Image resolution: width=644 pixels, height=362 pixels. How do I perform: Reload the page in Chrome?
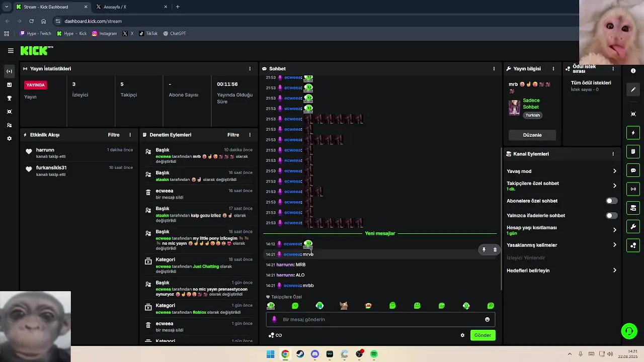click(31, 21)
